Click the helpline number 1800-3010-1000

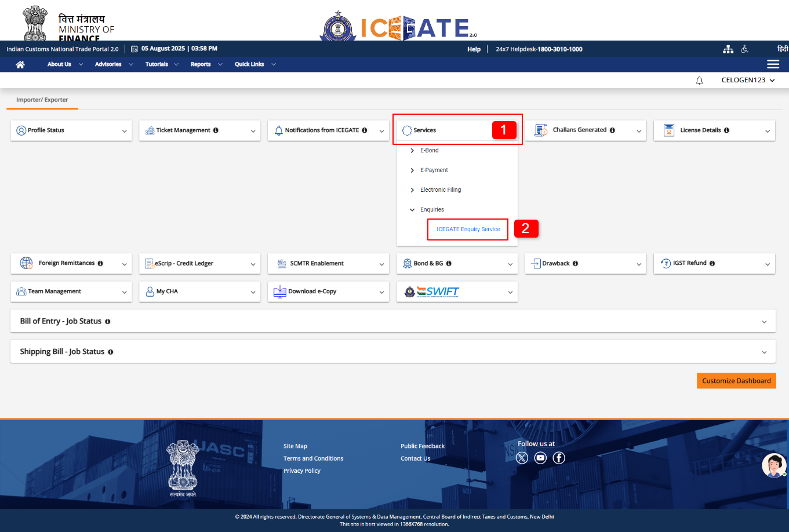click(x=560, y=49)
